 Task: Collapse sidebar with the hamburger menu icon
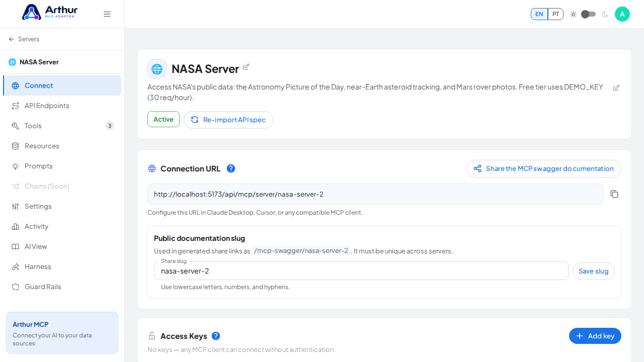pyautogui.click(x=107, y=14)
